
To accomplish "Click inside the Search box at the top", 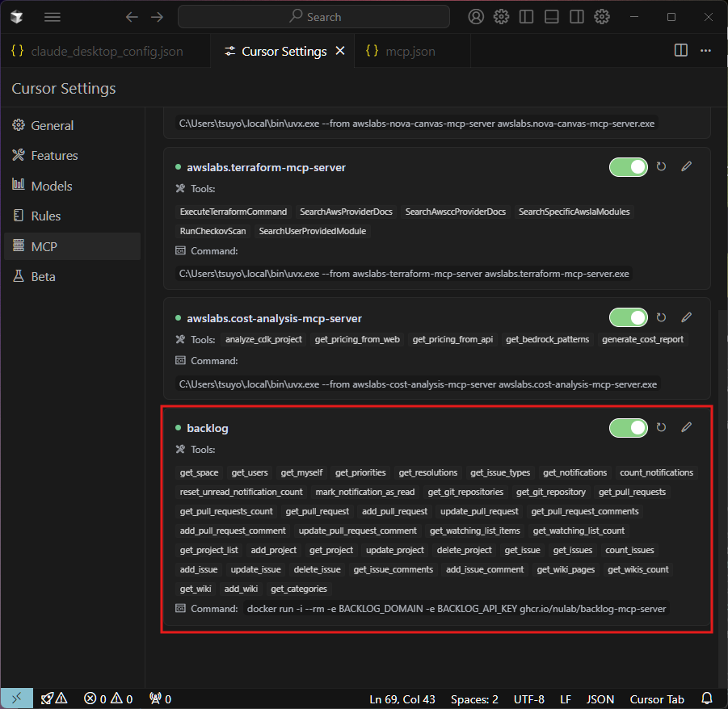I will pos(314,16).
